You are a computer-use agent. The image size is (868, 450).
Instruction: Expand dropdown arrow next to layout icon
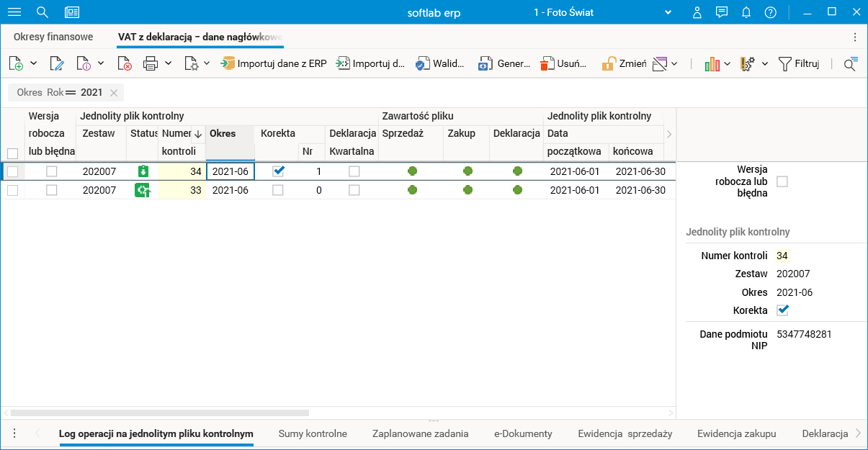pos(674,63)
